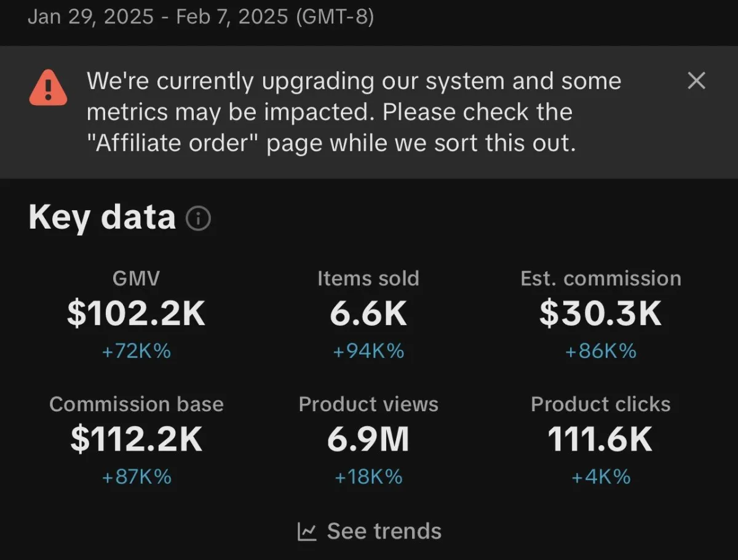The height and width of the screenshot is (560, 738).
Task: Click the red warning triangle icon
Action: pyautogui.click(x=48, y=87)
